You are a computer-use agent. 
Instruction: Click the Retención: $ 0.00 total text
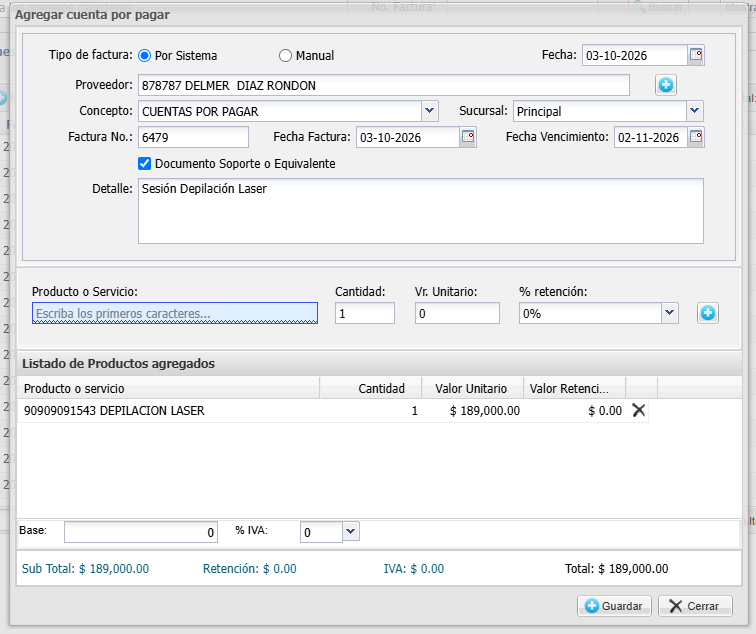coord(249,569)
